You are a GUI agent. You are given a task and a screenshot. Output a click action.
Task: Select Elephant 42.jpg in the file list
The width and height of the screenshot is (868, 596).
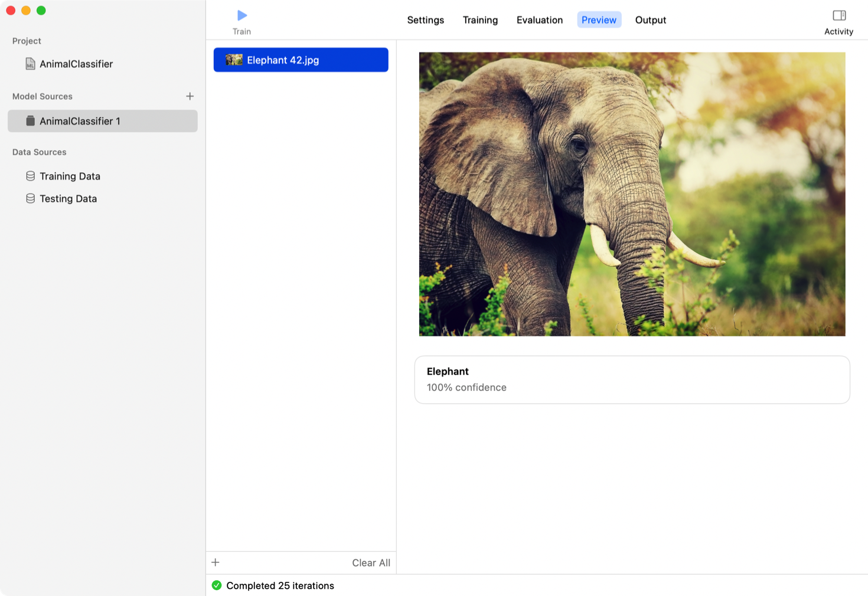tap(301, 60)
